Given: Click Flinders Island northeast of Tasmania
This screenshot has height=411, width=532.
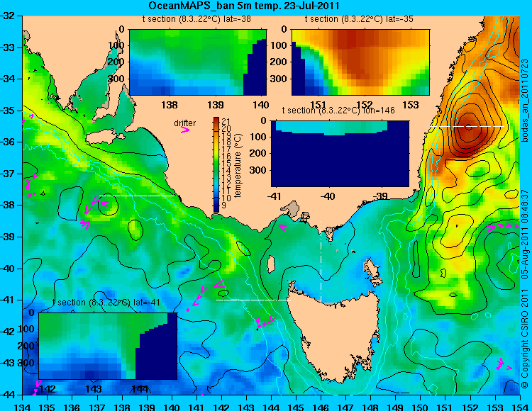Looking at the screenshot, I should pos(372,272).
